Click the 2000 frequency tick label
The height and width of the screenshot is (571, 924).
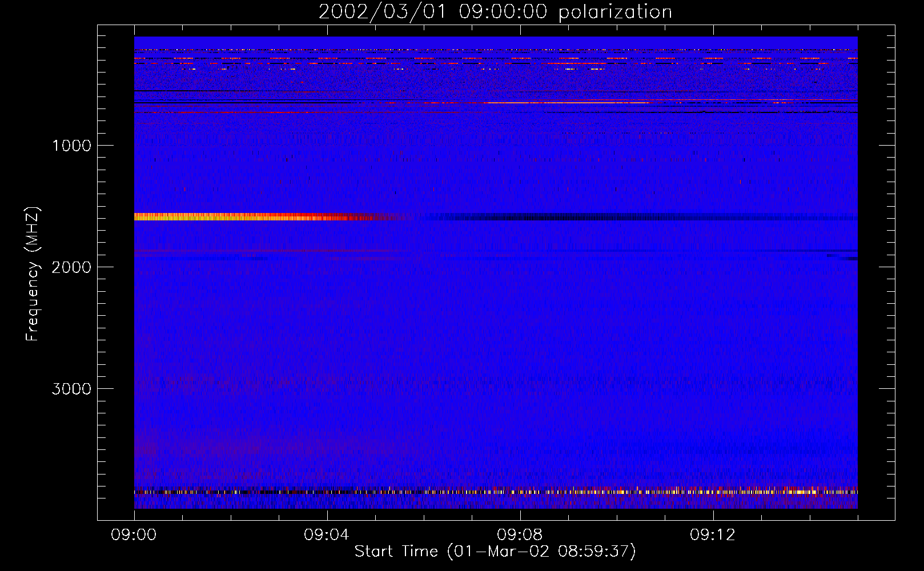[x=71, y=267]
